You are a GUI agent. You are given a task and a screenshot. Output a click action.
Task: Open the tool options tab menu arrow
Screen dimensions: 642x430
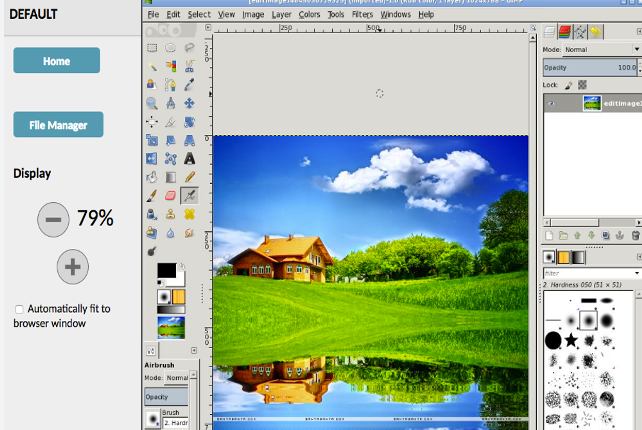(194, 351)
